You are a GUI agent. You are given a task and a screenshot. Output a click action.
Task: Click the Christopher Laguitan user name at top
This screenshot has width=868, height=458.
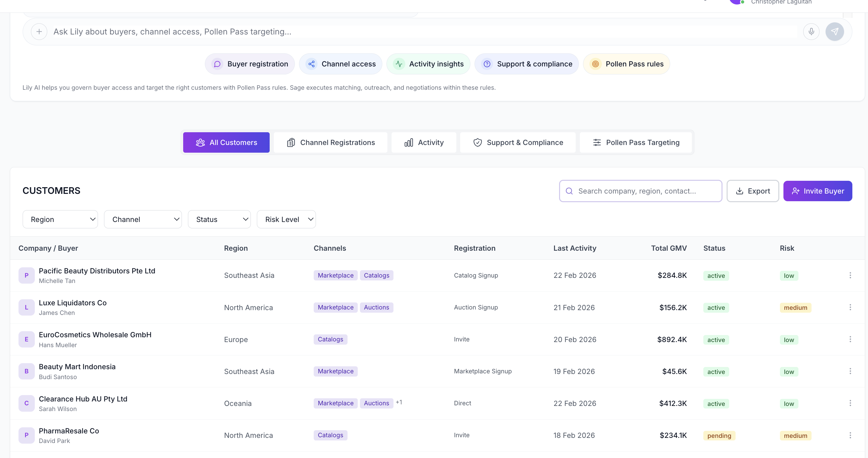pyautogui.click(x=781, y=2)
